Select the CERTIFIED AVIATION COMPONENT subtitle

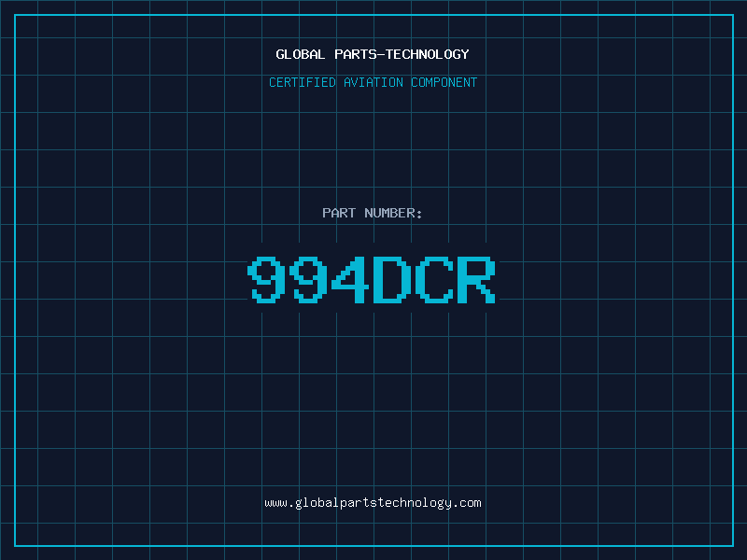coord(373,82)
